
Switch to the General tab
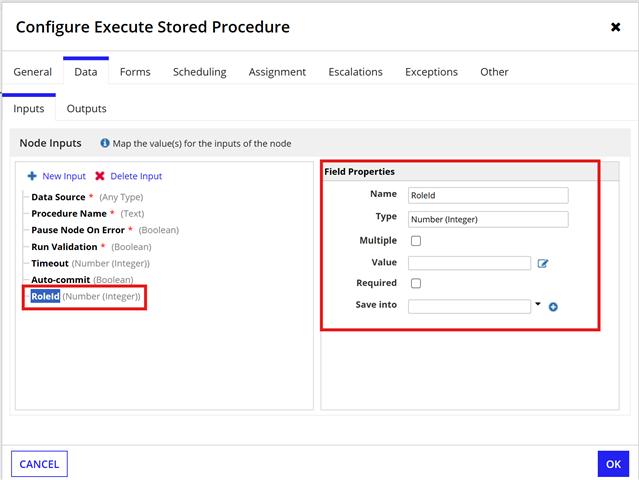pyautogui.click(x=33, y=72)
